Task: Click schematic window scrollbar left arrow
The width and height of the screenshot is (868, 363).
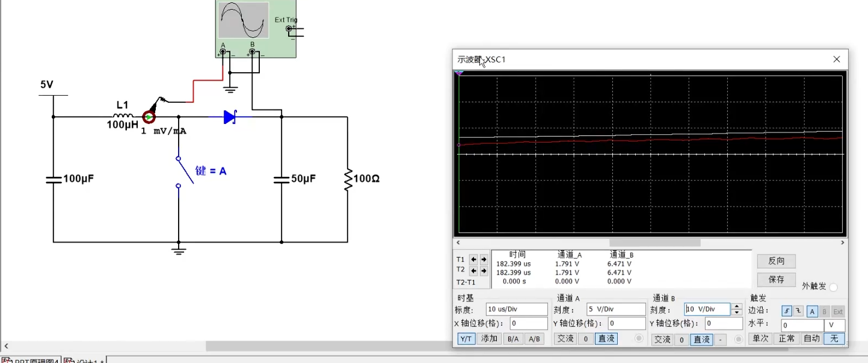Action: coord(5,346)
